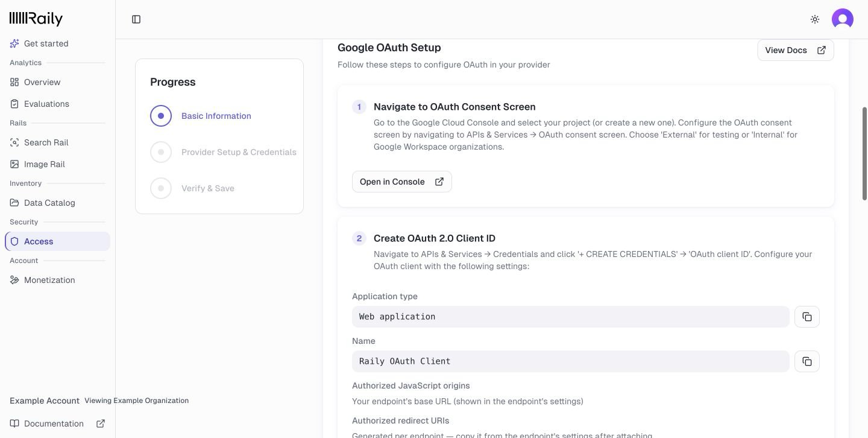868x438 pixels.
Task: Open the Data Catalog page
Action: coord(57,203)
